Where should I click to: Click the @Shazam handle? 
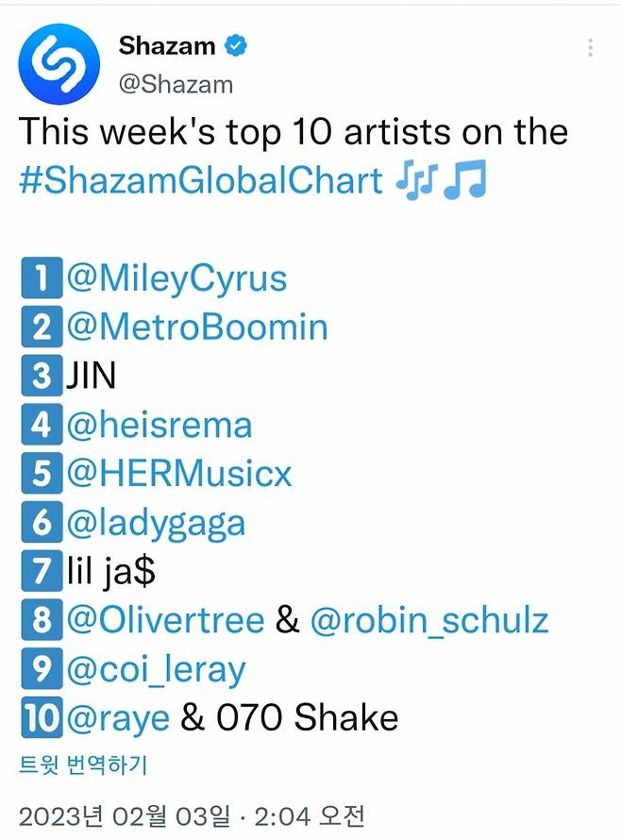pyautogui.click(x=176, y=84)
